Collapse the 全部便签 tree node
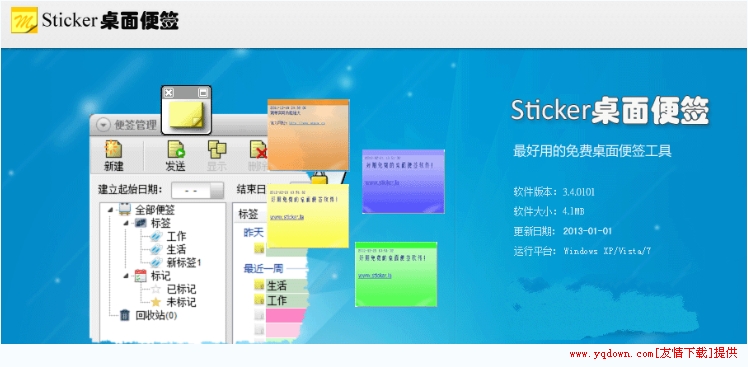This screenshot has width=748, height=367. (x=111, y=209)
